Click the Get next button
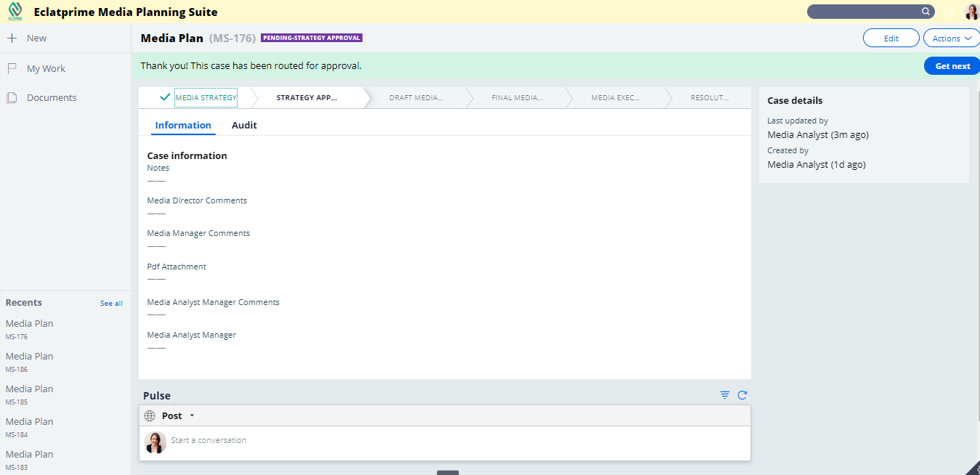This screenshot has width=980, height=475. (x=952, y=66)
